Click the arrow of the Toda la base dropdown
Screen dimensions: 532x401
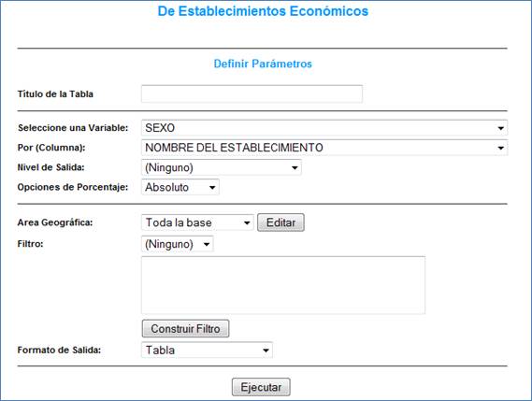click(x=247, y=222)
